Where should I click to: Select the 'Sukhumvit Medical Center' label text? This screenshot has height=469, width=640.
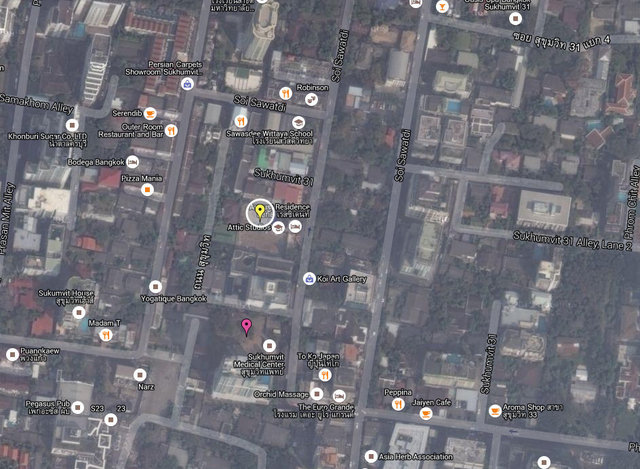259,360
